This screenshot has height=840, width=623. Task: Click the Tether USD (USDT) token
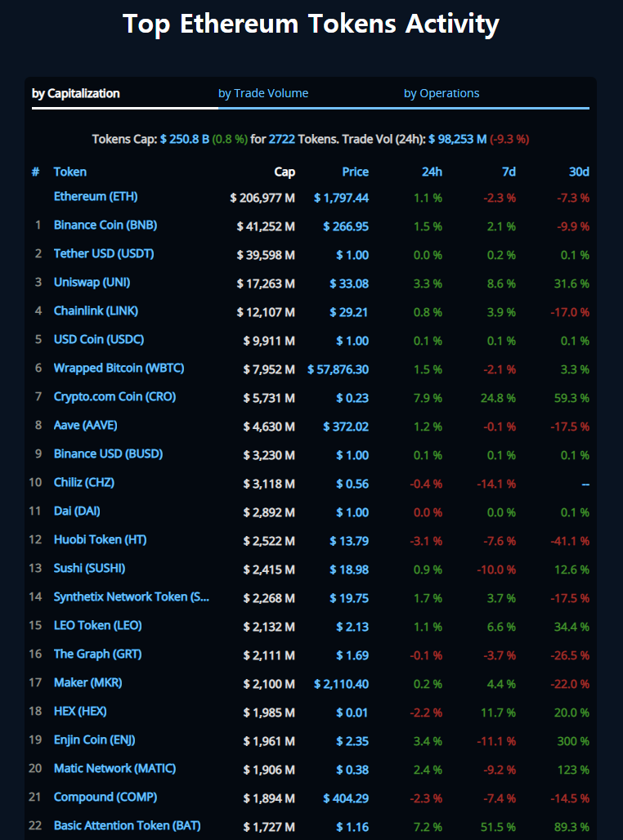[x=104, y=253]
